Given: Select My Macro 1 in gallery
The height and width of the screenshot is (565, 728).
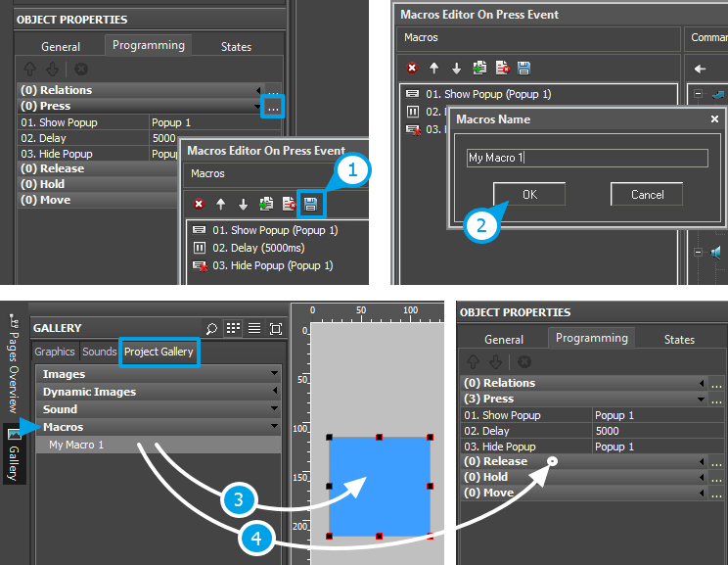Looking at the screenshot, I should point(76,445).
